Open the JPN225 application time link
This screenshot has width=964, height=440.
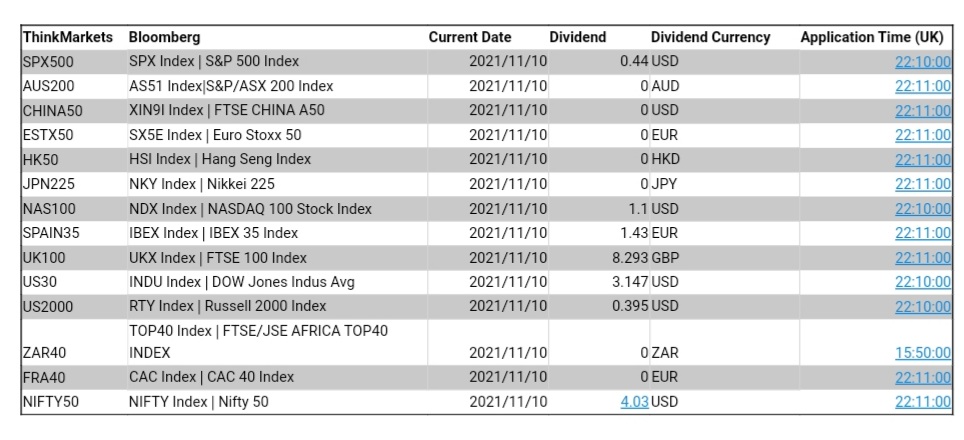point(922,184)
